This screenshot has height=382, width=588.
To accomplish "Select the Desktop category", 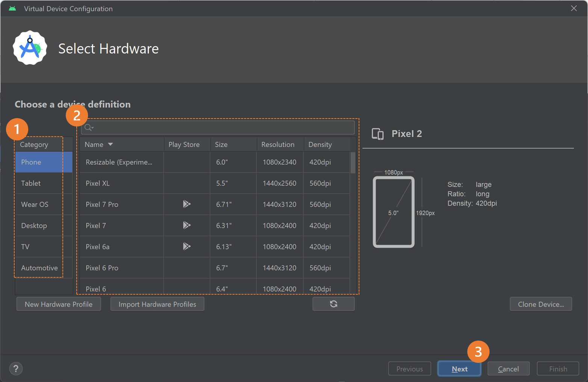I will (44, 225).
